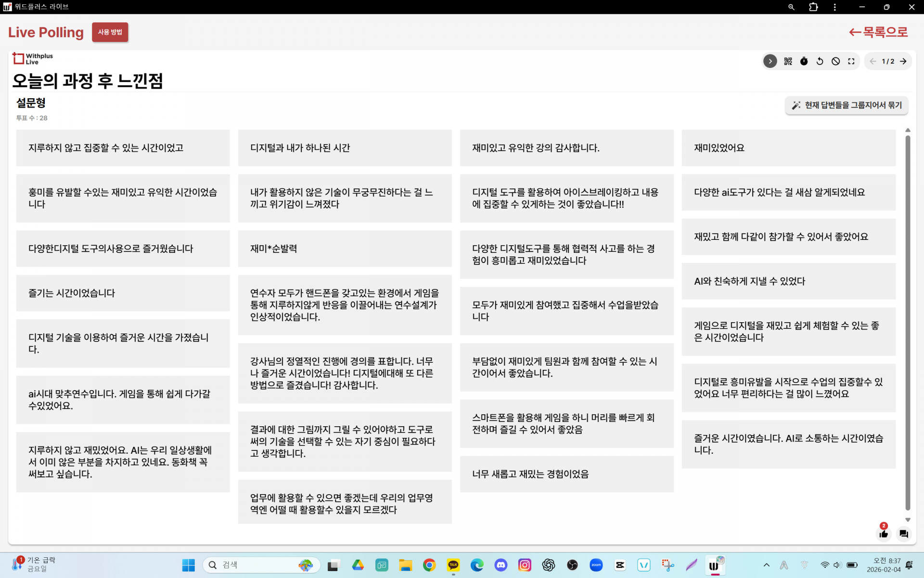Select the 재미*순발력 response card
Screen dimensions: 924x578
coord(345,249)
